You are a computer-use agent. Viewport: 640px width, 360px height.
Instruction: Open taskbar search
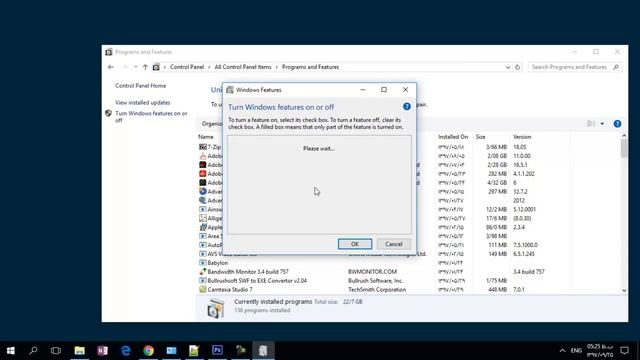point(33,351)
